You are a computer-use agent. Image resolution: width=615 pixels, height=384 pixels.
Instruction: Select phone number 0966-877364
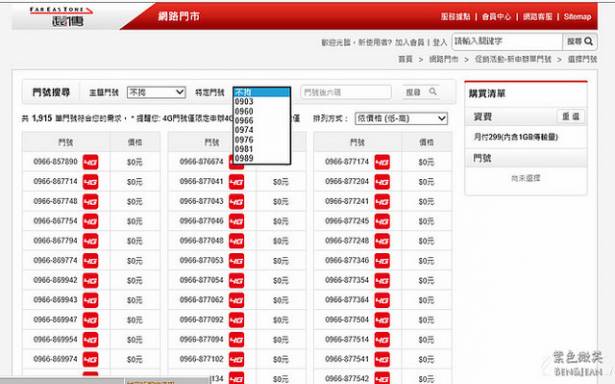pos(347,300)
